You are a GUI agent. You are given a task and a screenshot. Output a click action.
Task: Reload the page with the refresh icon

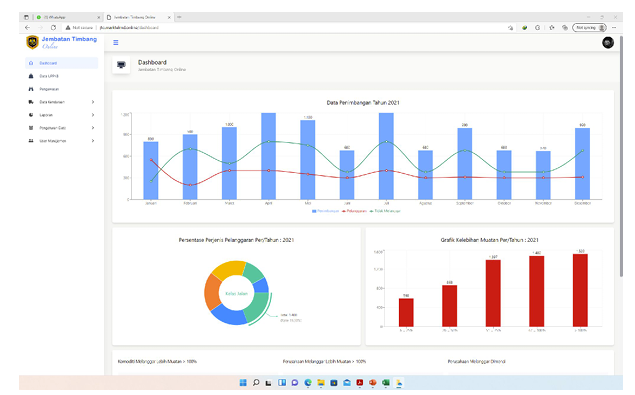point(53,28)
